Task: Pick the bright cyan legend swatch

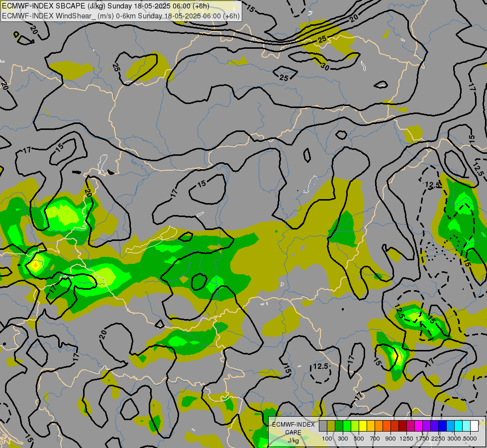Action: click(459, 426)
